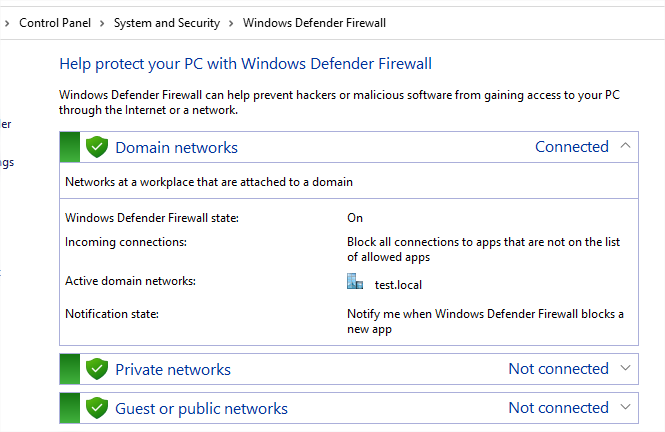Open breadcrumb arrow before Control Panel
The image size is (665, 432).
click(x=7, y=23)
